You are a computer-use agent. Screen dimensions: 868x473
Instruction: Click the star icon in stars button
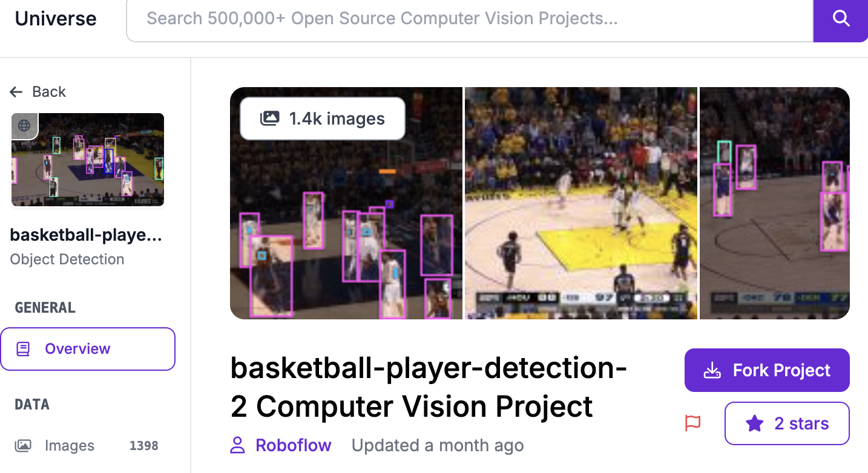pyautogui.click(x=754, y=423)
